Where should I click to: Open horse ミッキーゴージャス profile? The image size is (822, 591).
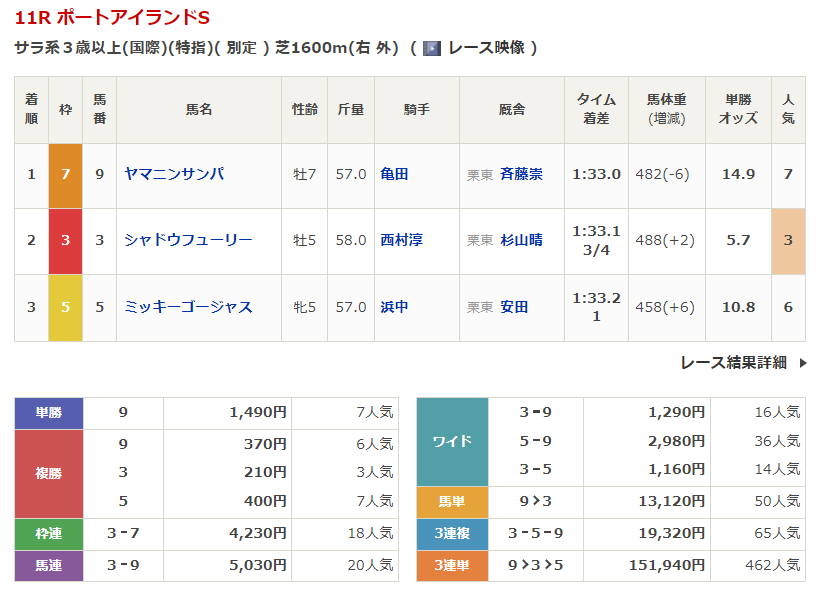(188, 307)
